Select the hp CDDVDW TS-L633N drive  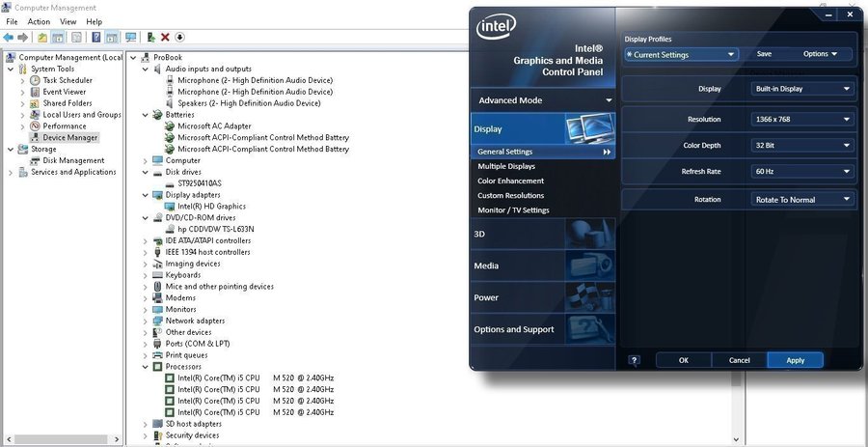215,229
